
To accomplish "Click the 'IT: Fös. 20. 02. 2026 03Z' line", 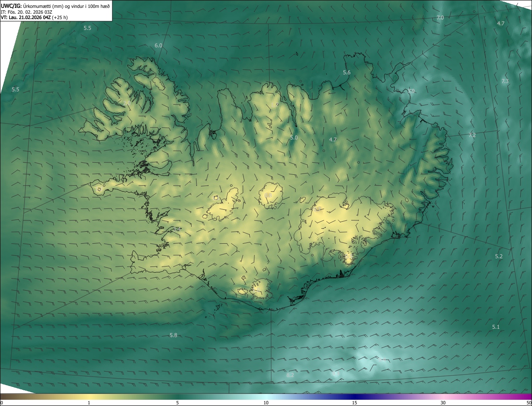I will 27,12.
